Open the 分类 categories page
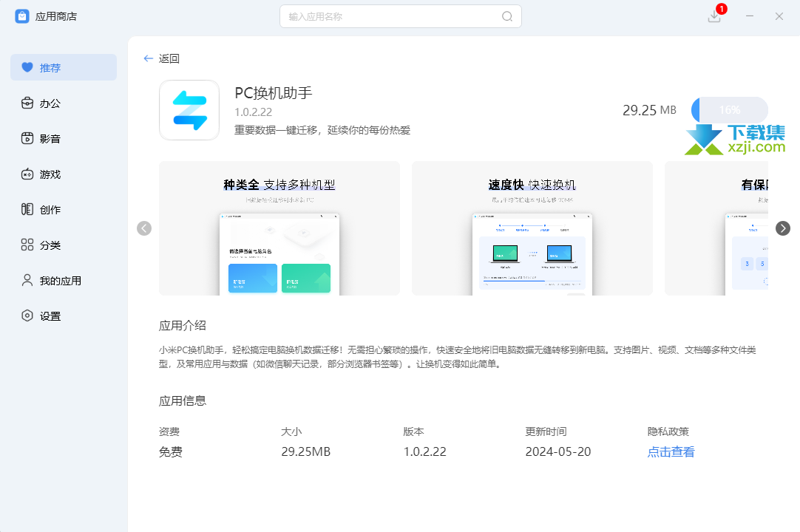Screen dimensions: 800x532 (64, 245)
